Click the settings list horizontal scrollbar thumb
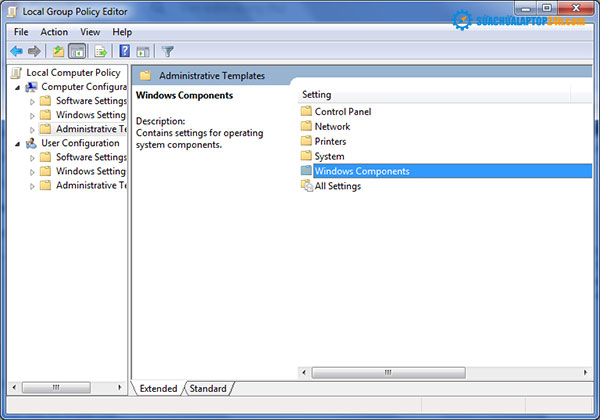600x420 pixels. point(388,372)
